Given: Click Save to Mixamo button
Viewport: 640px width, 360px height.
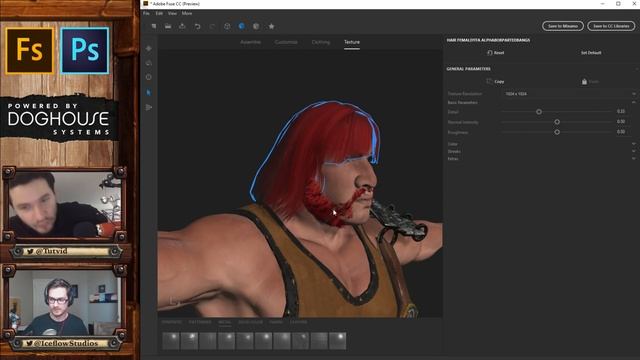Looking at the screenshot, I should pos(563,26).
